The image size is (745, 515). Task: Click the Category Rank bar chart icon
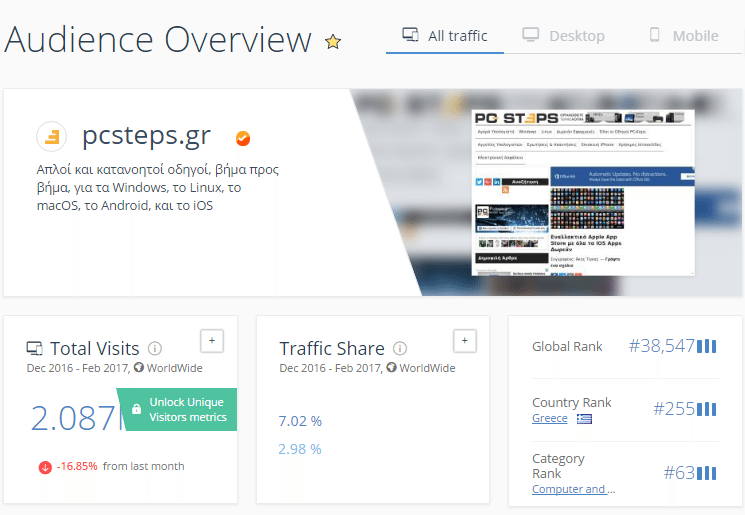[707, 473]
